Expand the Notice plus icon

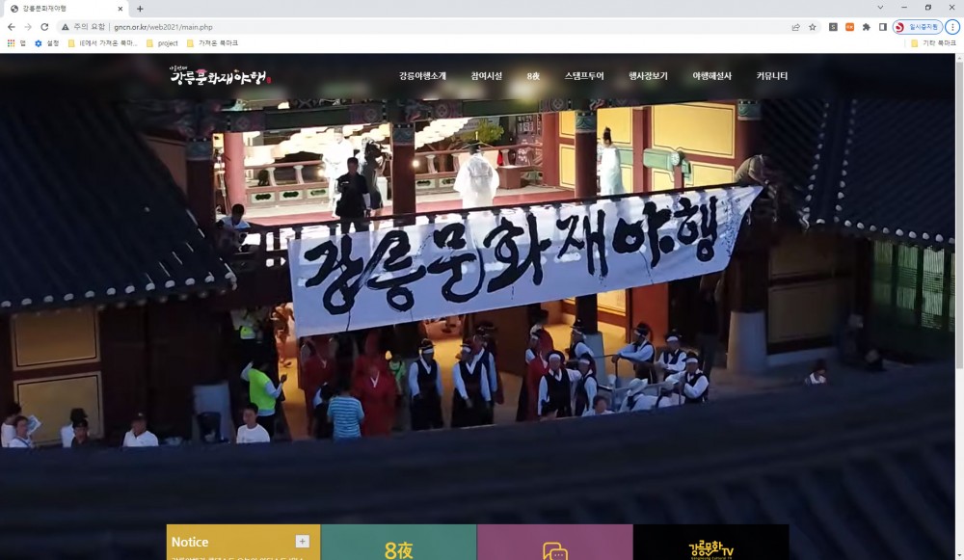[302, 541]
